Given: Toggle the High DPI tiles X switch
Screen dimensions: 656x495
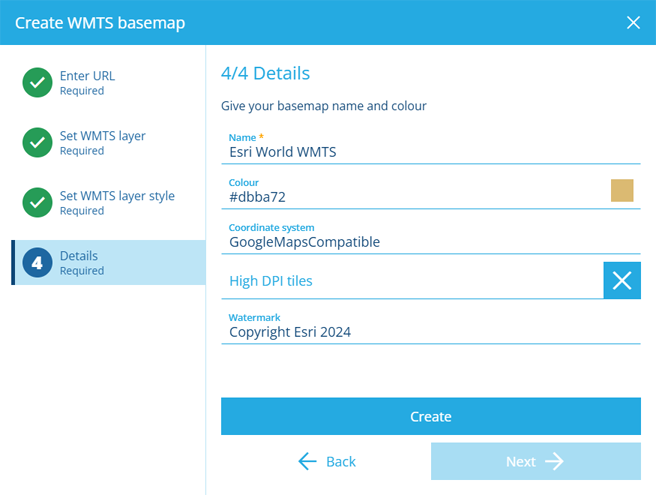Looking at the screenshot, I should (x=622, y=280).
